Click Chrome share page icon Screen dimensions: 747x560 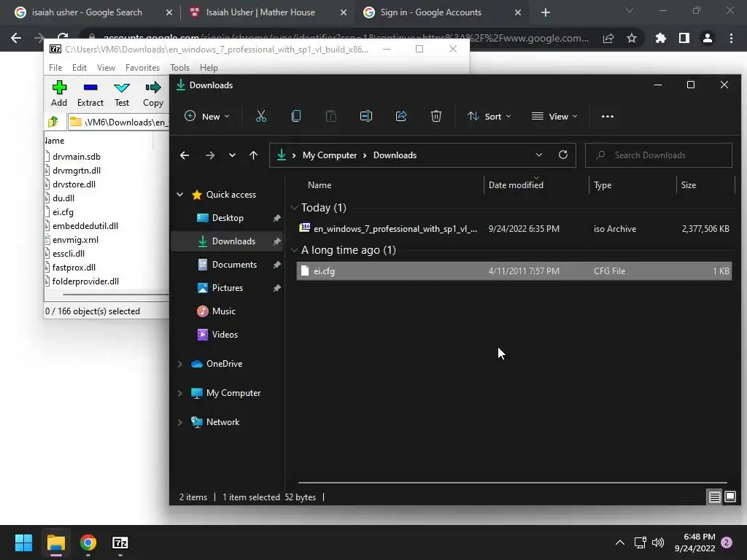tap(608, 38)
